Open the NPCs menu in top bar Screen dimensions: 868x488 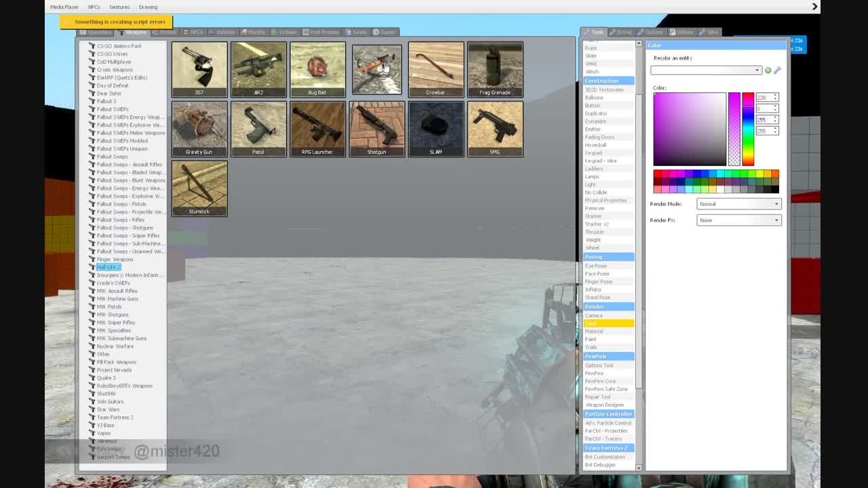tap(94, 7)
